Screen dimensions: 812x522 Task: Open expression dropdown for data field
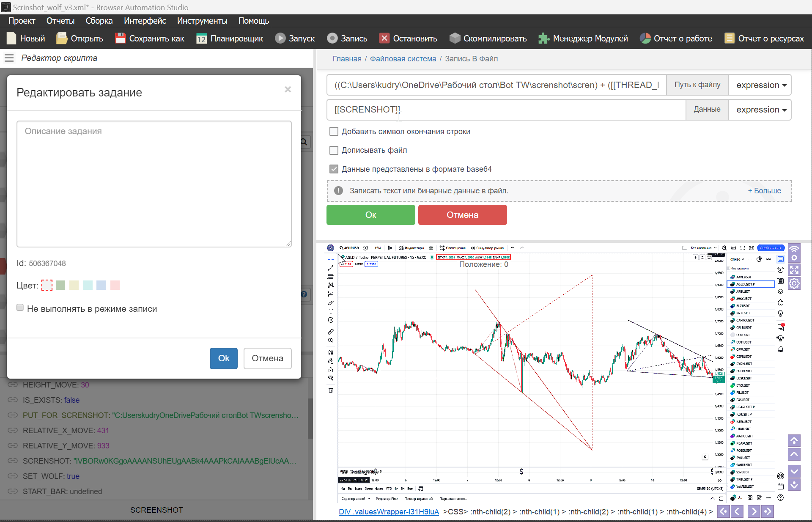(x=760, y=110)
